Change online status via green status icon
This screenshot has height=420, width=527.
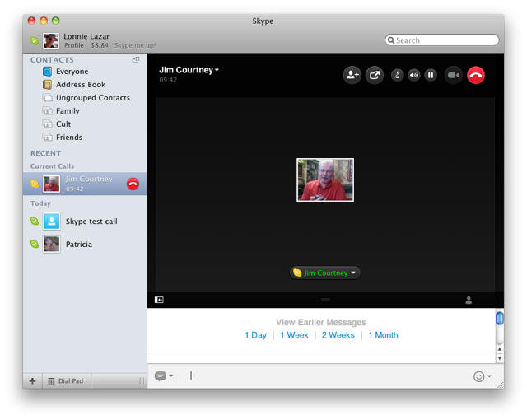tap(35, 40)
